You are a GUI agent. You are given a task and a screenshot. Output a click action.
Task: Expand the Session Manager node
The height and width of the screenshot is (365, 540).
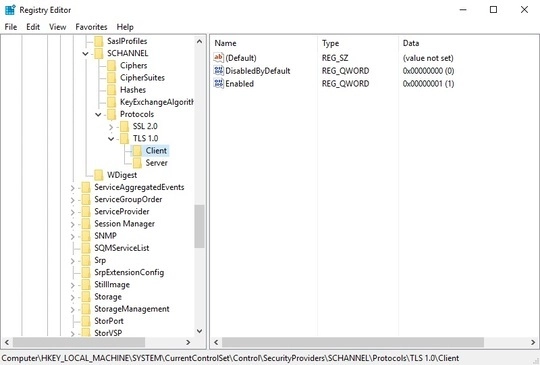coord(73,225)
